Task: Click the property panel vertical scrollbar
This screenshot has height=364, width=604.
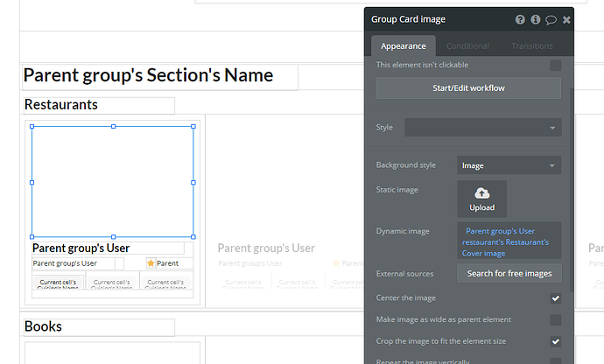Action: point(572,189)
